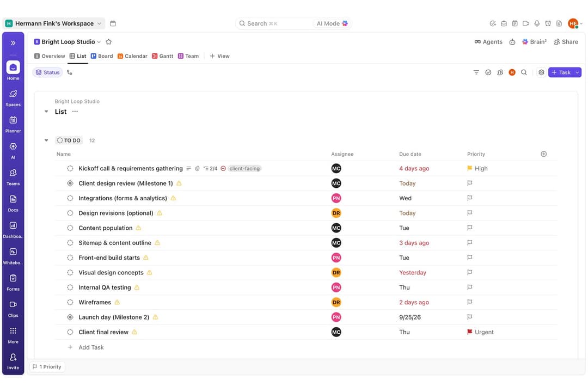Open Dashboards in the sidebar
588x392 pixels.
click(x=13, y=230)
